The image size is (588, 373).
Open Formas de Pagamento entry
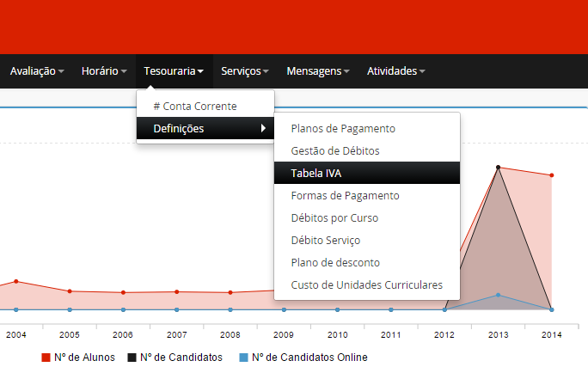click(345, 196)
